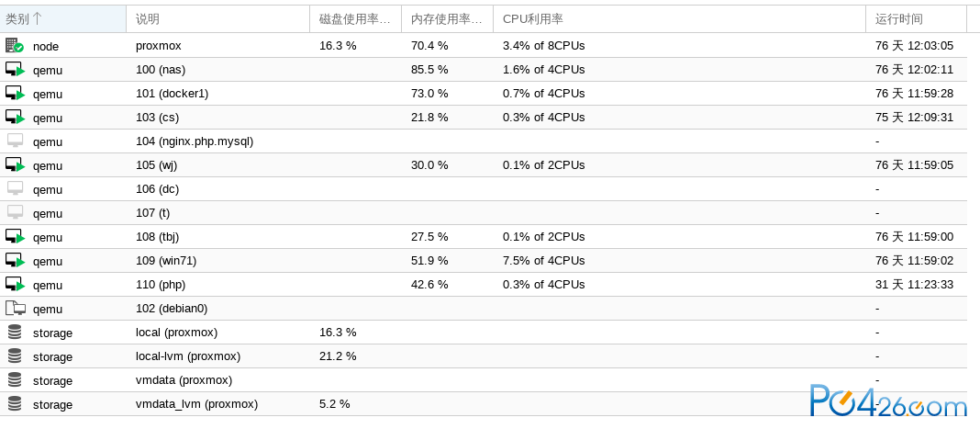Viewport: 980px width, 429px height.
Task: Select the storage icon for local (proxmox)
Action: click(15, 332)
